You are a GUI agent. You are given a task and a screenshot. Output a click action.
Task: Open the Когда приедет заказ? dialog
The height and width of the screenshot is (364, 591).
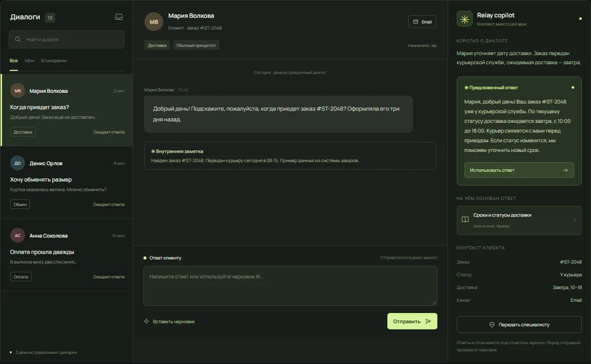pos(67,110)
